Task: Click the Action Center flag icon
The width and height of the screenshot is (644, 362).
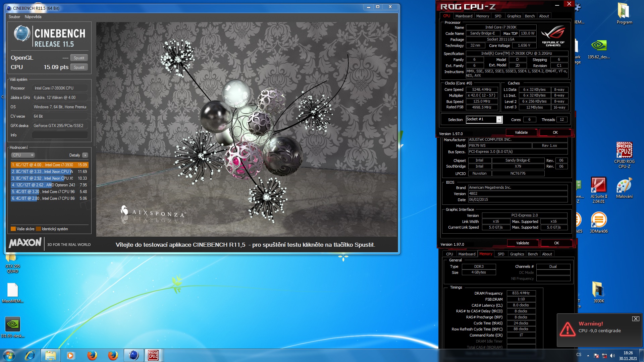Action: click(596, 356)
